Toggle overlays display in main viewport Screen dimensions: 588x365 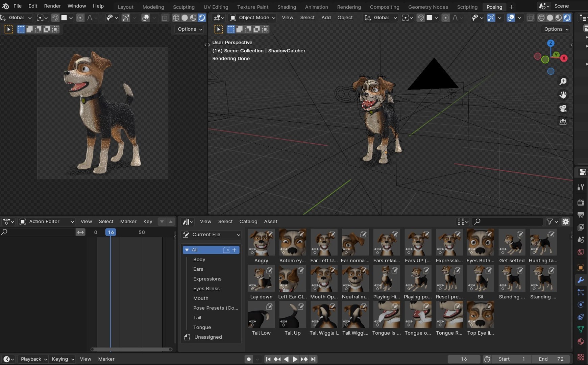(x=511, y=18)
